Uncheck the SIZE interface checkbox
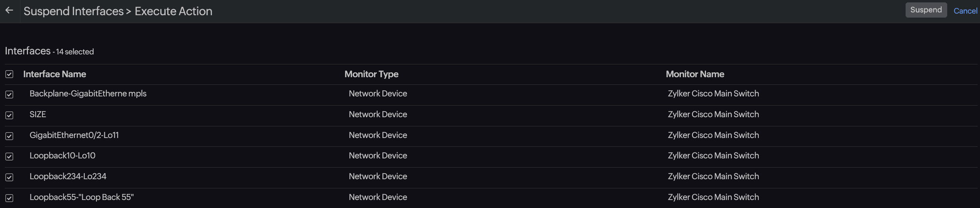This screenshot has height=208, width=980. coord(9,116)
